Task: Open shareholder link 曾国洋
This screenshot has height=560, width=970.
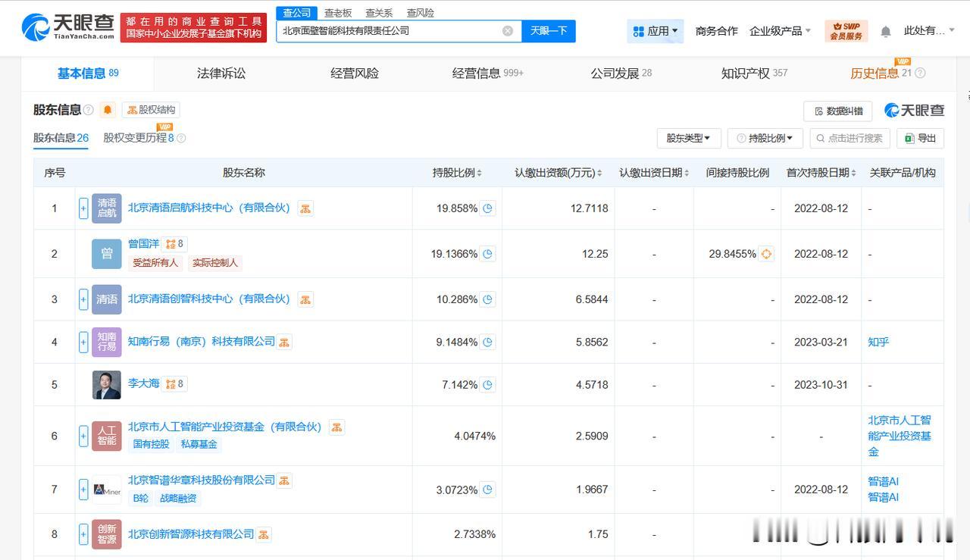Action: (x=143, y=244)
